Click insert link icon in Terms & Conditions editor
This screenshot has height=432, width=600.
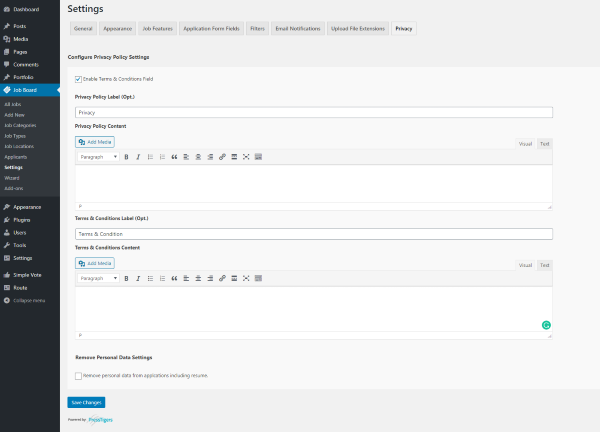point(222,278)
